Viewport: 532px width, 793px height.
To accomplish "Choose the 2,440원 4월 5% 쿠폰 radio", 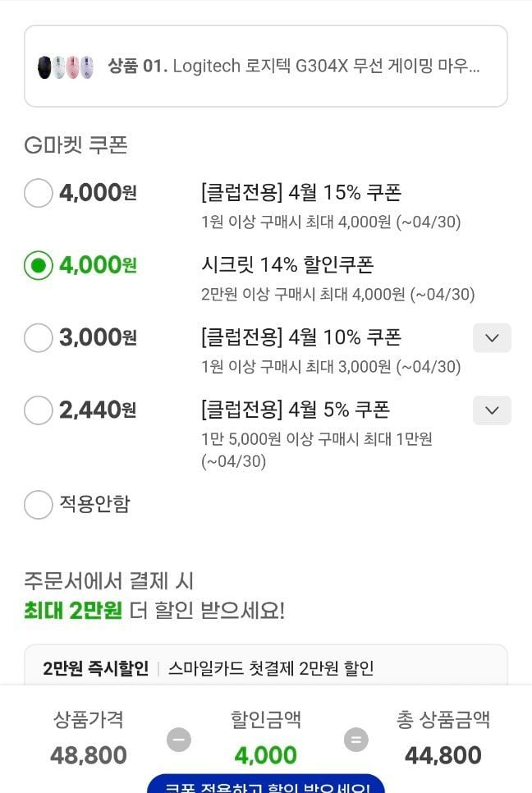I will click(38, 410).
